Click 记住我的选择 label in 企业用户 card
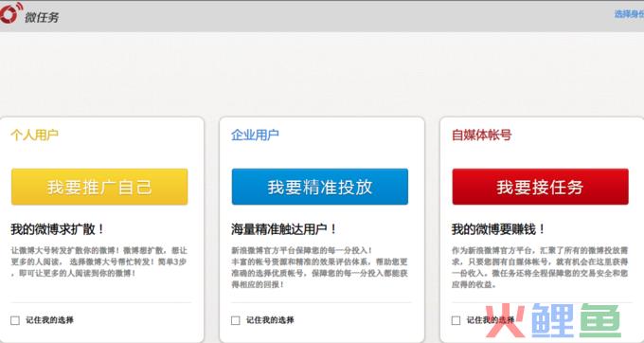The image size is (644, 343). point(270,320)
